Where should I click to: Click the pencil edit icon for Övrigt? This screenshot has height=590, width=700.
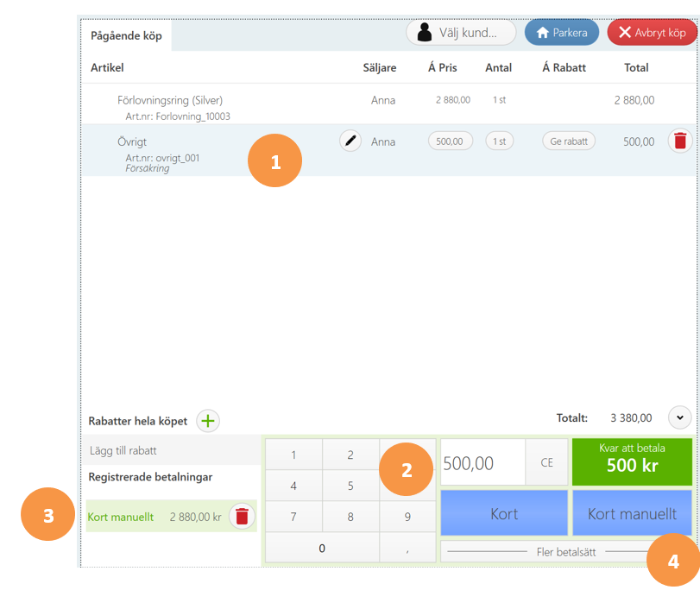pyautogui.click(x=350, y=141)
